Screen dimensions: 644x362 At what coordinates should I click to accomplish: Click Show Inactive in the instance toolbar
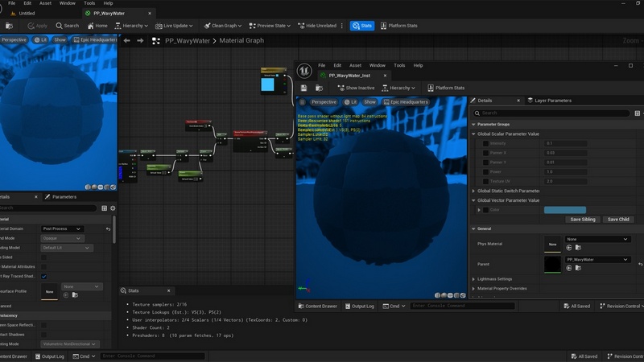pyautogui.click(x=356, y=88)
